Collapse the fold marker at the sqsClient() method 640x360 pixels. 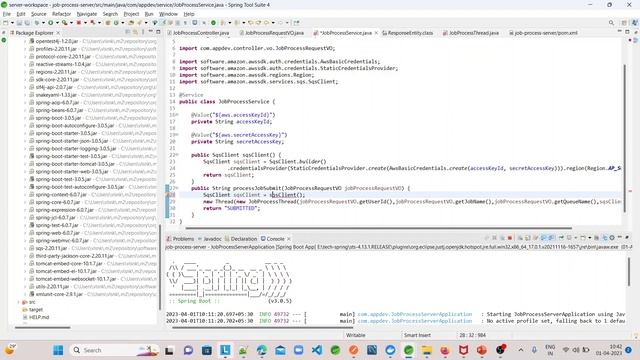[177, 155]
